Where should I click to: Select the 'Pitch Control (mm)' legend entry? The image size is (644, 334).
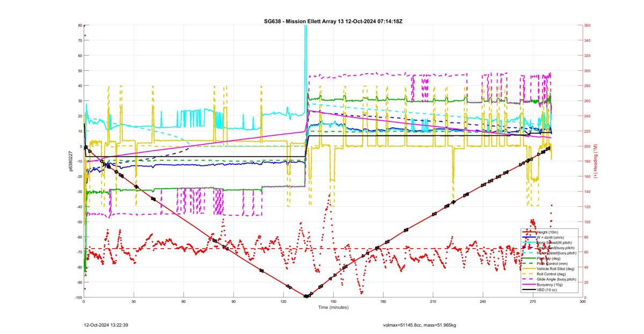coord(552,263)
